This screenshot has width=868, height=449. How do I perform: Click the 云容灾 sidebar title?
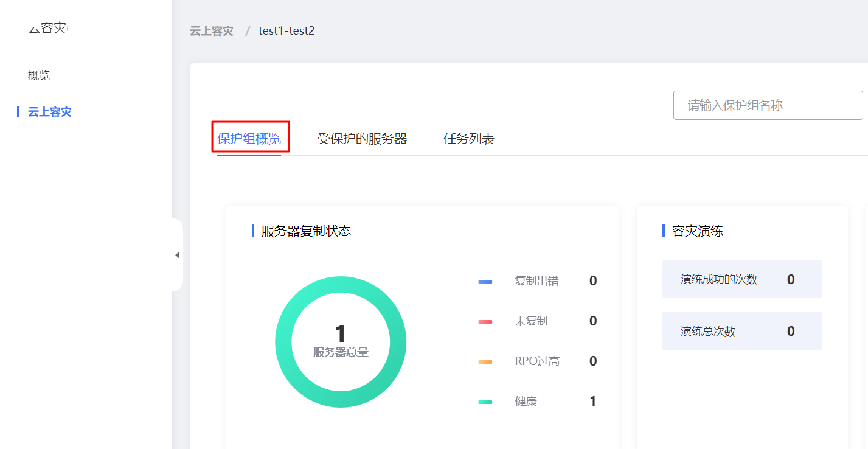click(47, 28)
